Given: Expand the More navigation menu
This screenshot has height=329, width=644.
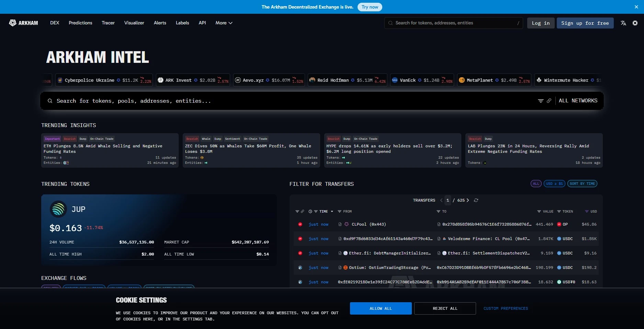Looking at the screenshot, I should (x=224, y=23).
